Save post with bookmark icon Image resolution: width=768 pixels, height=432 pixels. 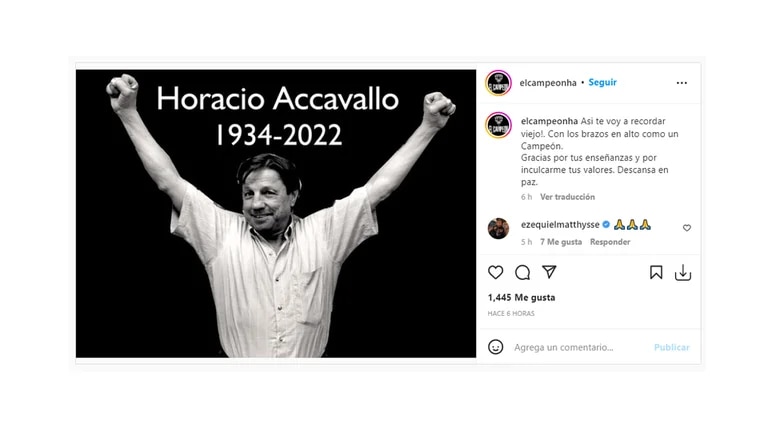pyautogui.click(x=656, y=272)
